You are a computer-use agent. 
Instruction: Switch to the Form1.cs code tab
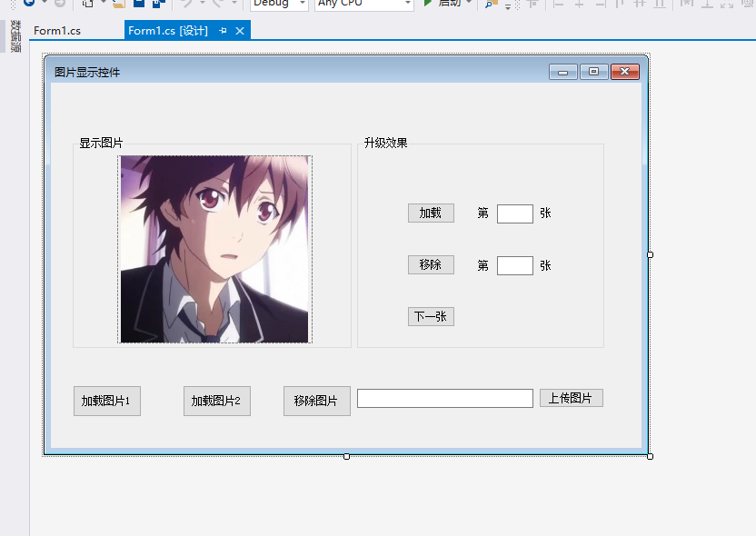(x=57, y=31)
